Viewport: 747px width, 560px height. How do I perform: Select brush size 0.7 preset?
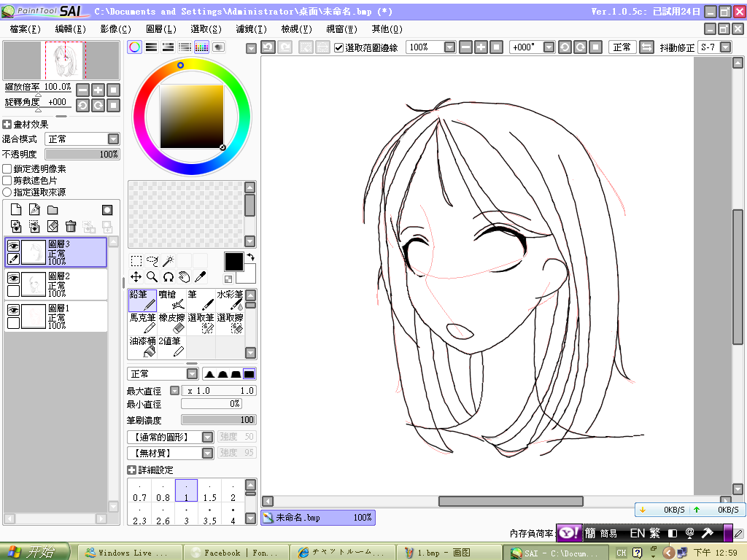[x=139, y=491]
